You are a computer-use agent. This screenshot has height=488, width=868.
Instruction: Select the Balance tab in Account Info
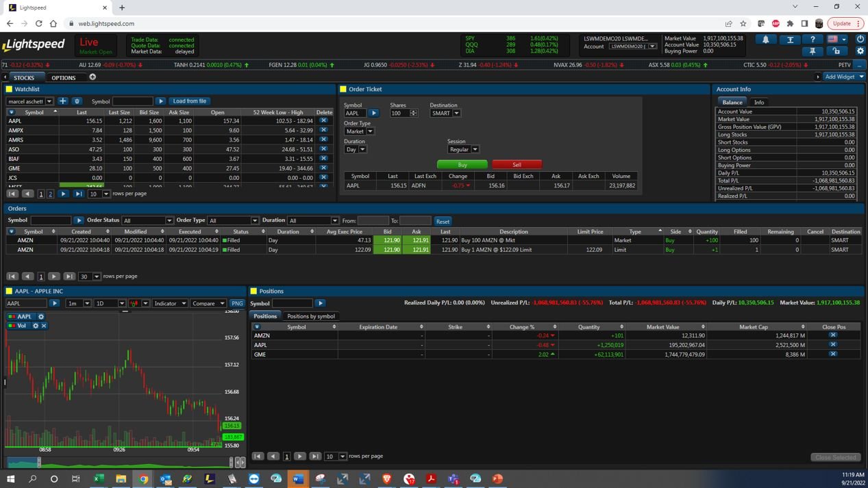coord(732,102)
